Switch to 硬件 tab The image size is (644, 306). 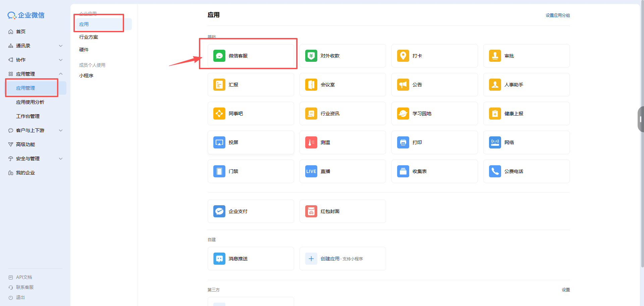pyautogui.click(x=84, y=50)
